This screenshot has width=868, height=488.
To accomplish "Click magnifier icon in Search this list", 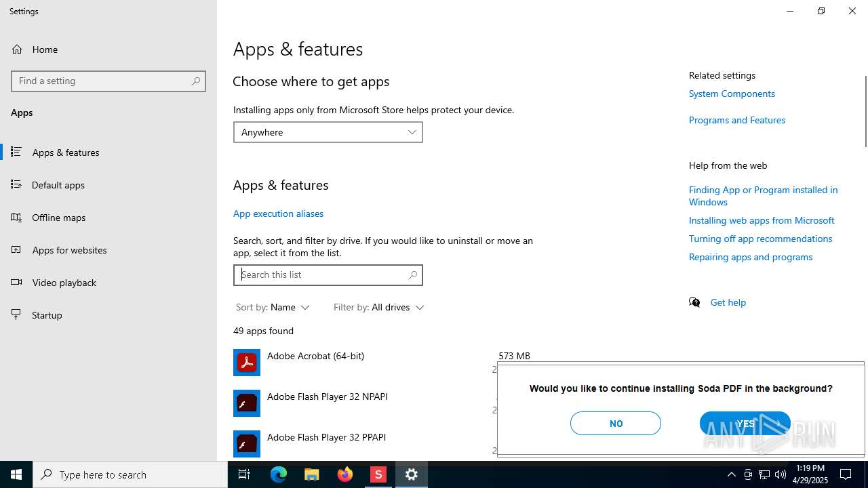I will pyautogui.click(x=413, y=274).
